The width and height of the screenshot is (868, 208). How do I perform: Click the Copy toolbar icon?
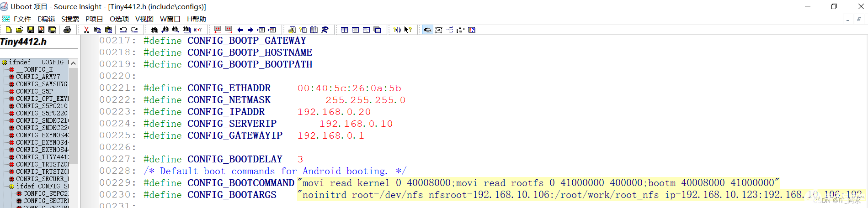(97, 30)
